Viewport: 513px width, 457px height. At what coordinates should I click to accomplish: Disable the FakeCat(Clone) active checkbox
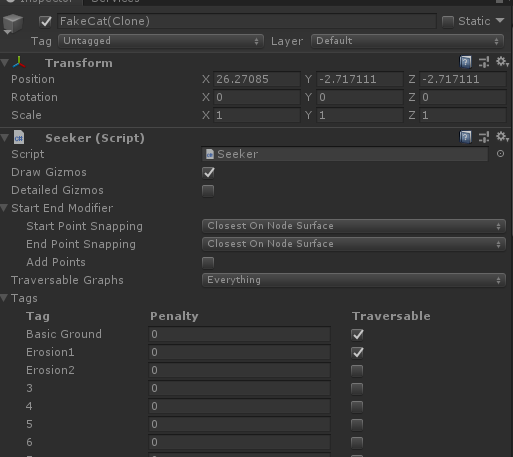coord(45,22)
